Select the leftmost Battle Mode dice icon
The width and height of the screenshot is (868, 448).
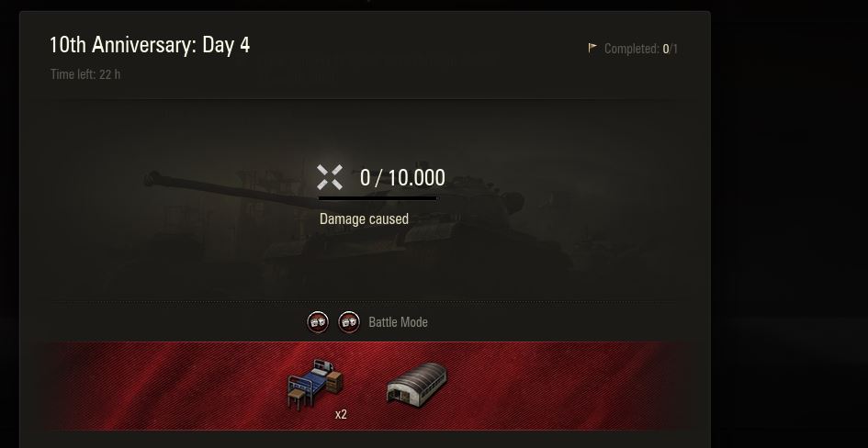318,322
